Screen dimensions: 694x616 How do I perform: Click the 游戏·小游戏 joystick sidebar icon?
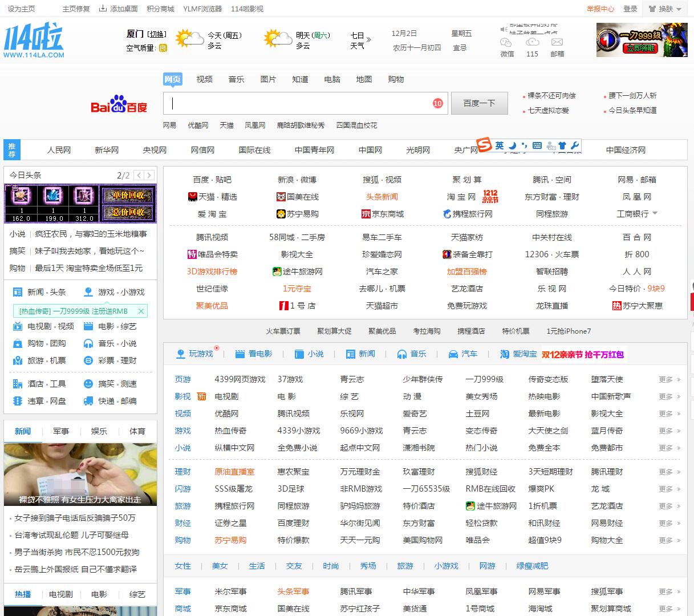point(88,292)
